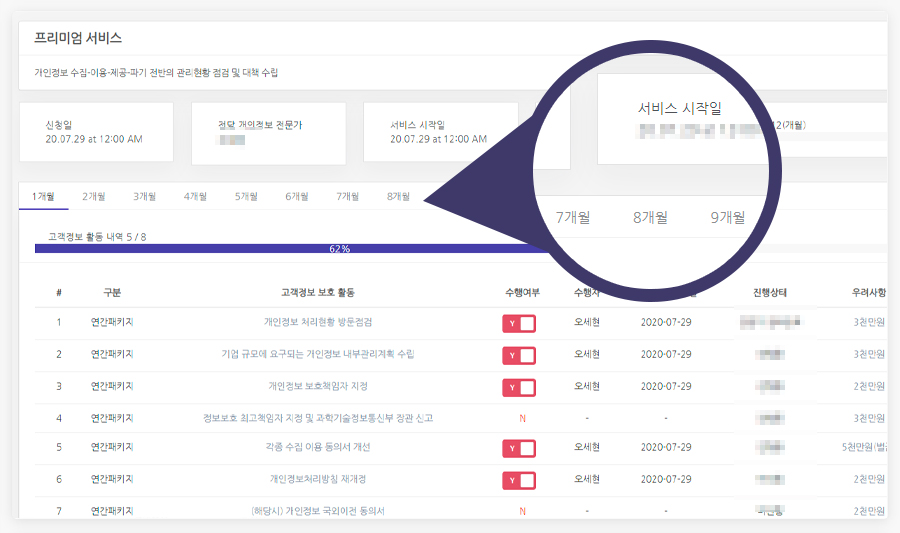Screen dimensions: 900x533
Task: Disable the 개인정보 보호책임자 지정 switch
Action: pos(519,387)
